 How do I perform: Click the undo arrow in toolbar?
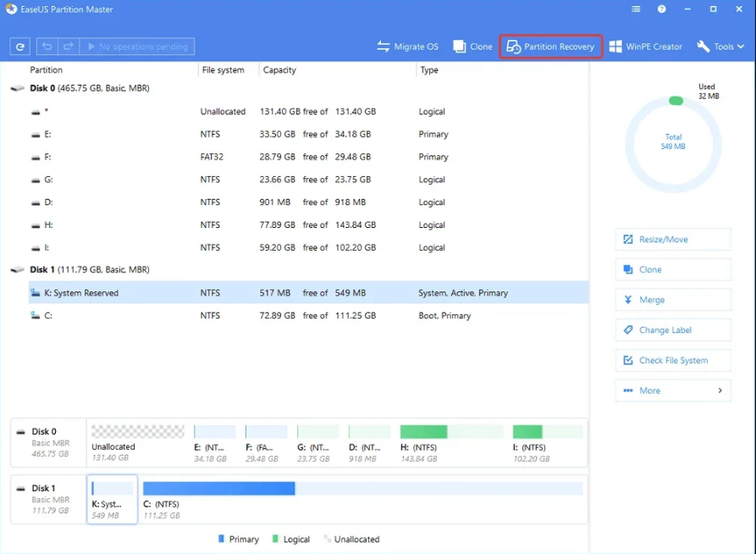click(47, 47)
